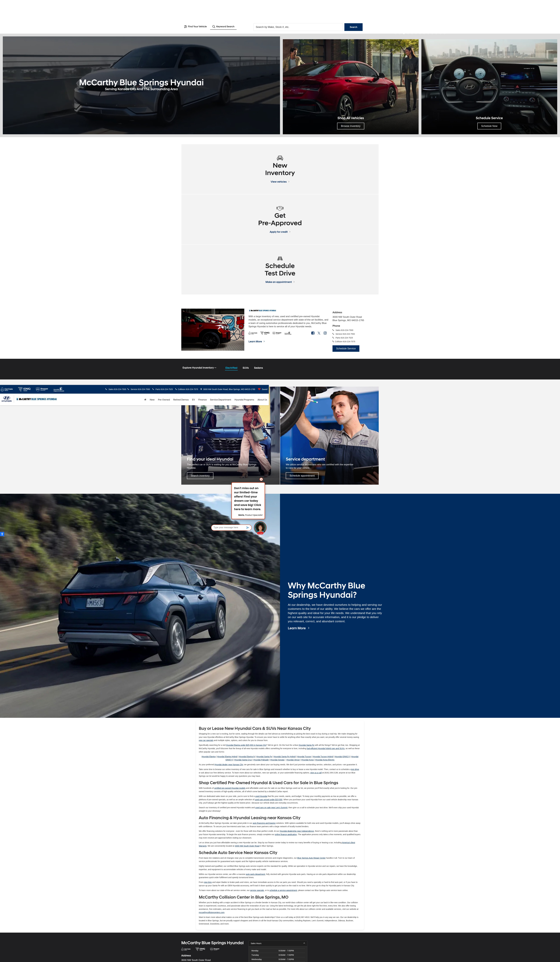The width and height of the screenshot is (560, 962).
Task: Open the Make an appointment link
Action: click(280, 282)
